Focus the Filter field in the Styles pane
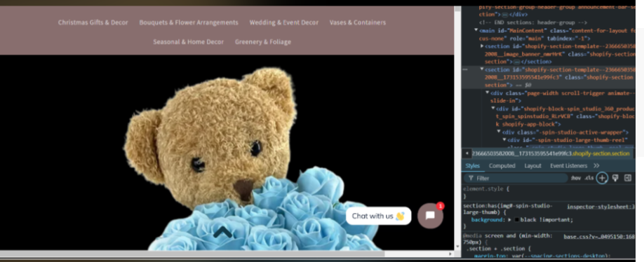644x262 pixels. point(516,178)
